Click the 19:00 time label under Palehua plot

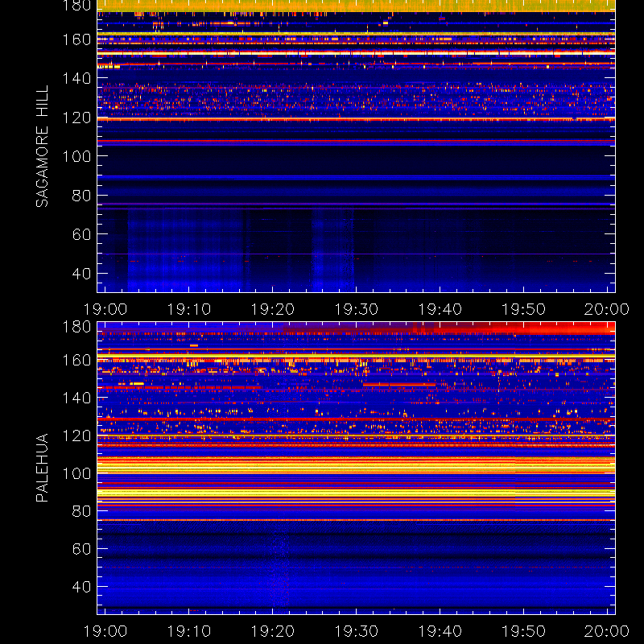(x=105, y=631)
